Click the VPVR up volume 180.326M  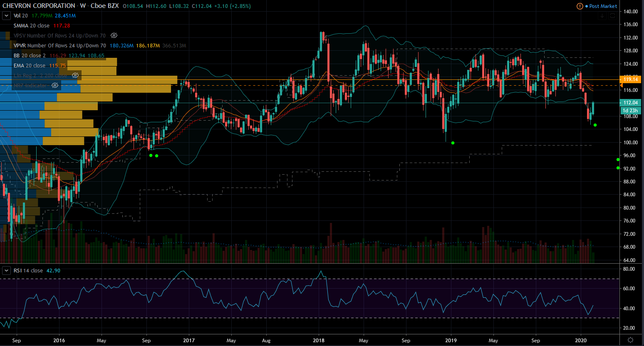121,46
